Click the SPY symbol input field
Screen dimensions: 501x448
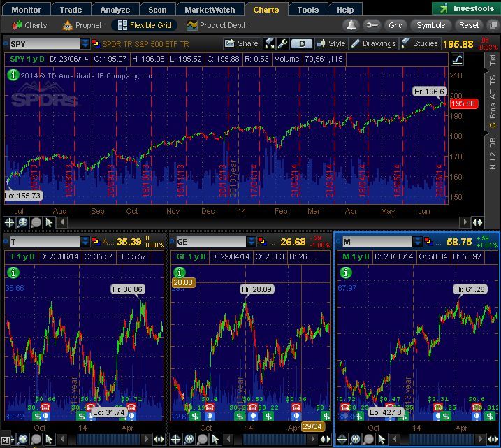[x=45, y=44]
